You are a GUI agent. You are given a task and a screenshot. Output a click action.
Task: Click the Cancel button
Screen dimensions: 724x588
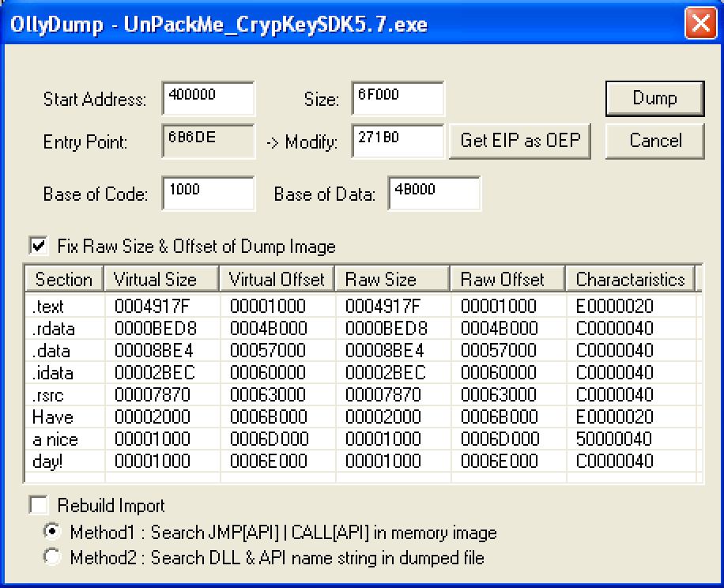click(x=654, y=141)
